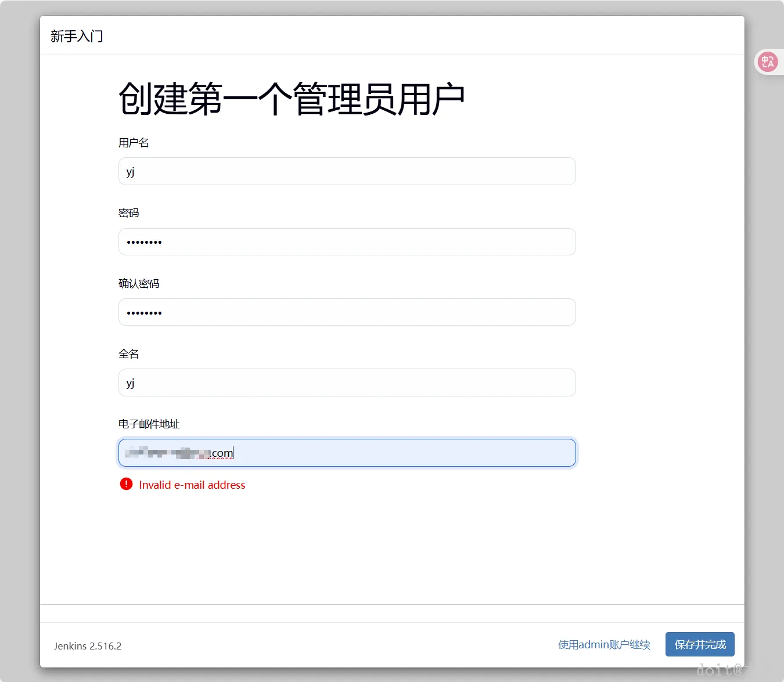Click the Jenkins 2.516.2 version label
Viewport: 784px width, 682px height.
tap(88, 645)
